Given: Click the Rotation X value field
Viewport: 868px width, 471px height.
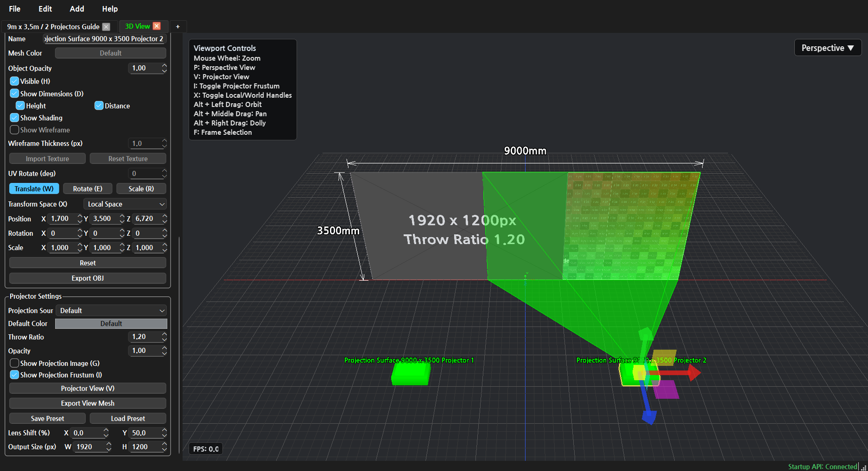Looking at the screenshot, I should 62,233.
